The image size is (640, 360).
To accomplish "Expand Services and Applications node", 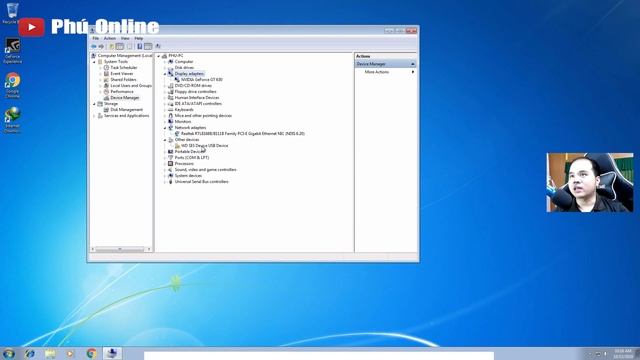I will pos(94,116).
